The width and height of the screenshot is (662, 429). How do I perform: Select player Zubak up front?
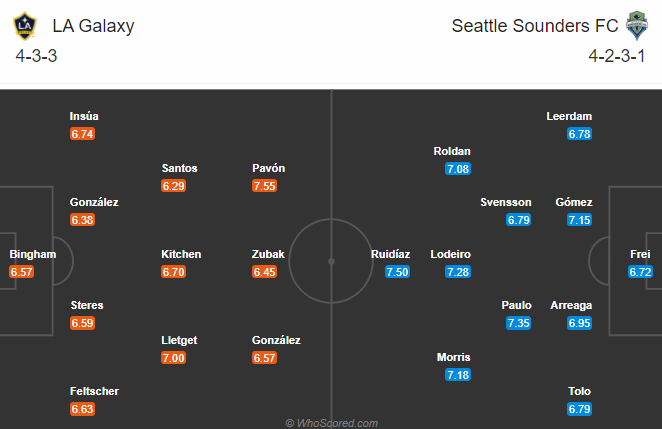click(268, 254)
